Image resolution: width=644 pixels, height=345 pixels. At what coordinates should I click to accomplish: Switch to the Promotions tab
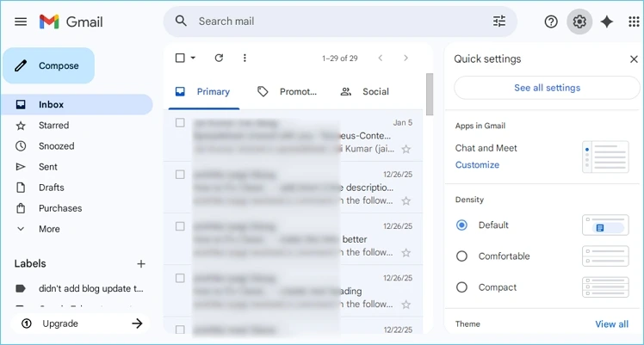[x=288, y=91]
